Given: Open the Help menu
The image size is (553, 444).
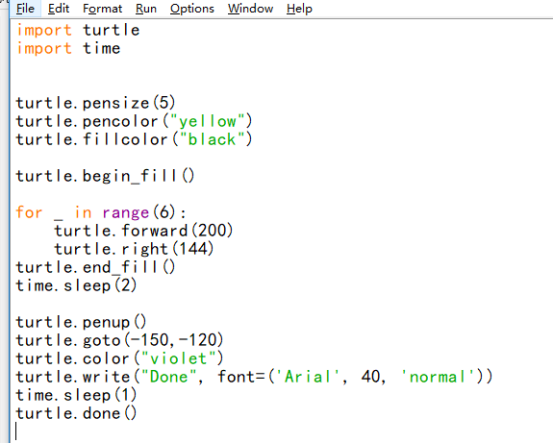Looking at the screenshot, I should (299, 8).
